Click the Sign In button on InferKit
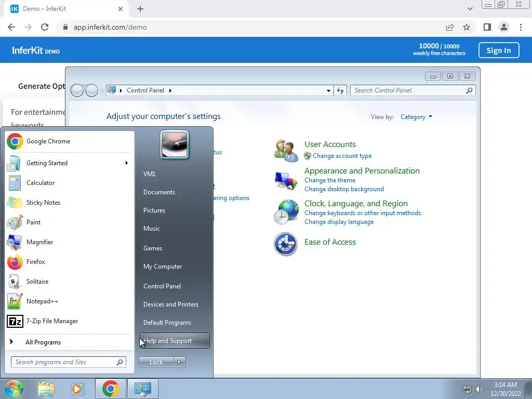This screenshot has width=532, height=399. 499,50
